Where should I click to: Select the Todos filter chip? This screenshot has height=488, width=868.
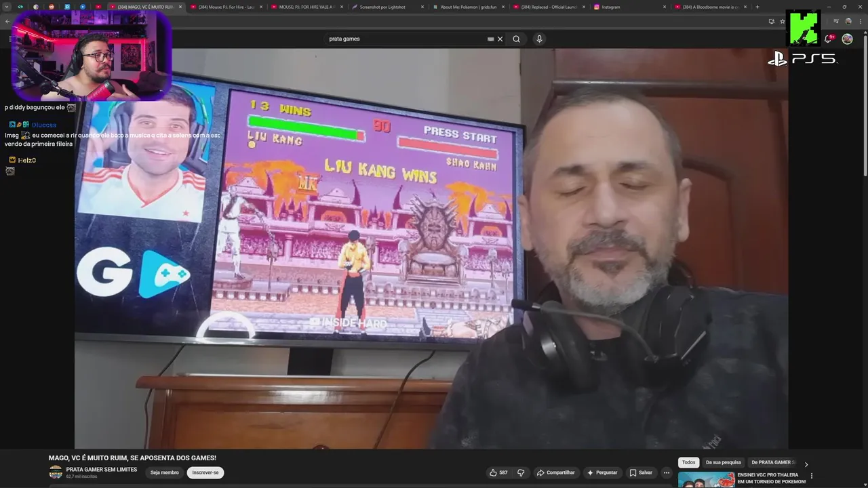coord(688,462)
